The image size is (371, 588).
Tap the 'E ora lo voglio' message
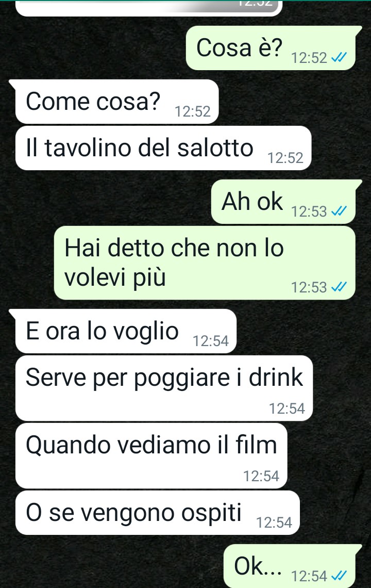pos(122,331)
